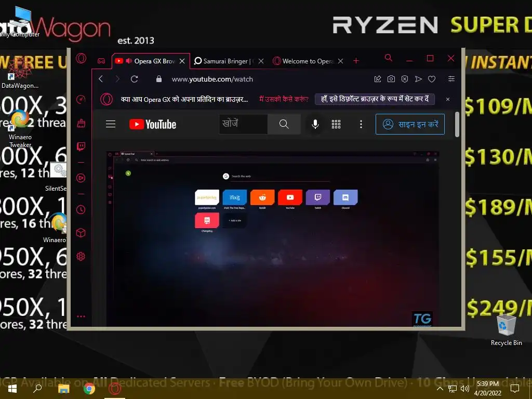Open YouTube settings three-dot menu
This screenshot has width=532, height=399.
361,124
